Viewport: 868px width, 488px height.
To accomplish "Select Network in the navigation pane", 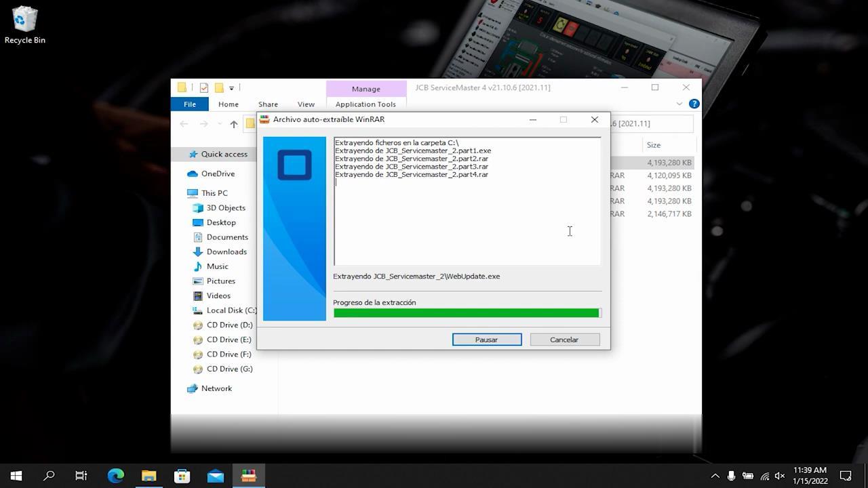I will coord(216,388).
